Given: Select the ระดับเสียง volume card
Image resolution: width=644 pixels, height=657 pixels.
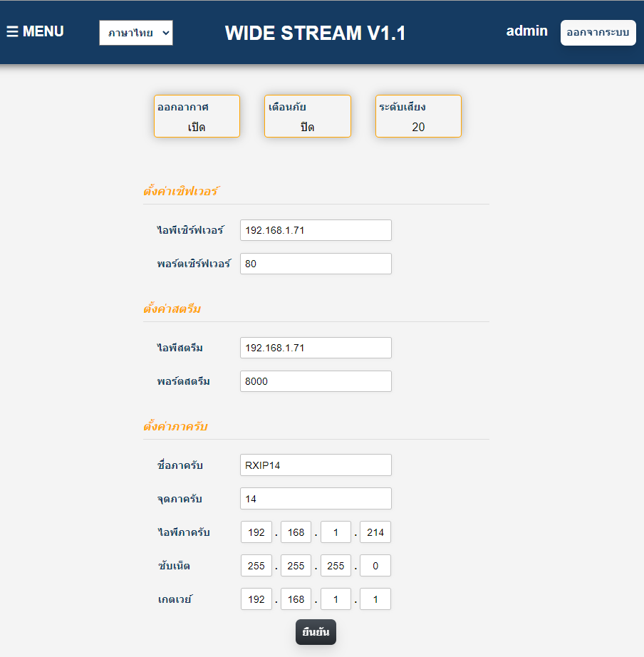Looking at the screenshot, I should (x=418, y=116).
